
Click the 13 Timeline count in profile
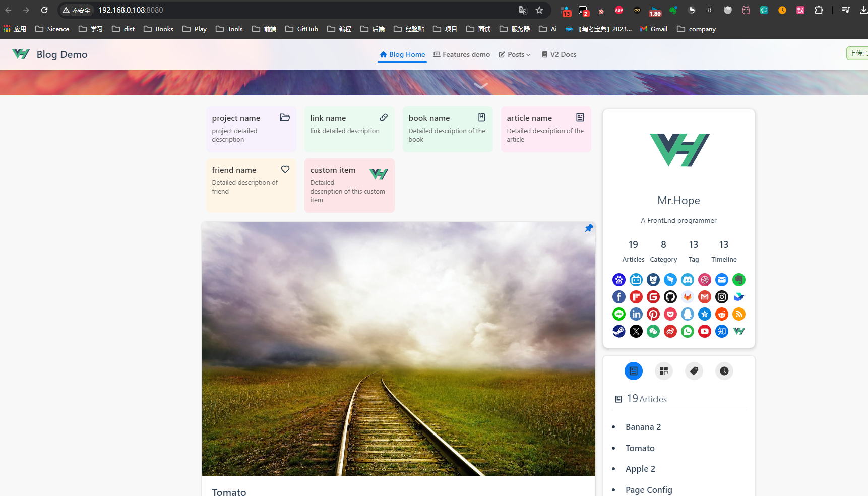click(x=724, y=251)
